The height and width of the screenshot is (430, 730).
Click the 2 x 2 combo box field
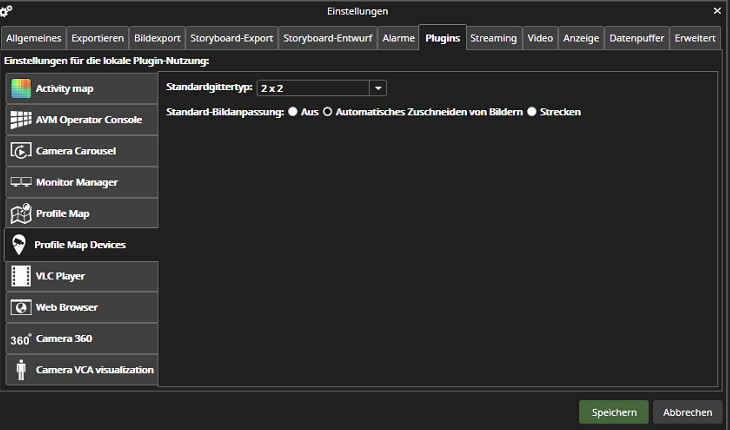(322, 88)
